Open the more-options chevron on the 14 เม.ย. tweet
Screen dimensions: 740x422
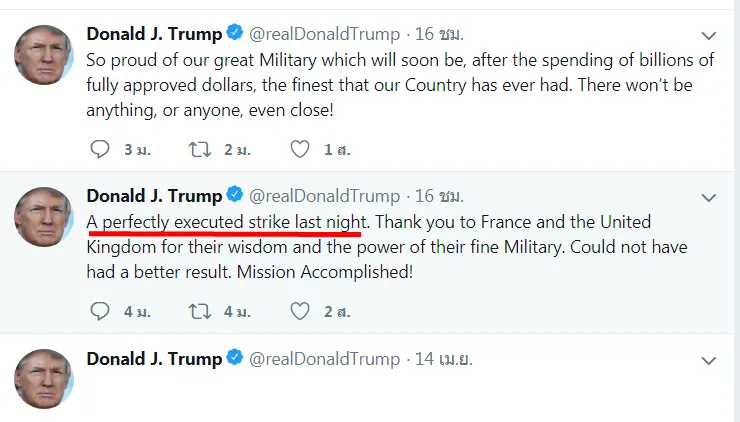point(708,359)
